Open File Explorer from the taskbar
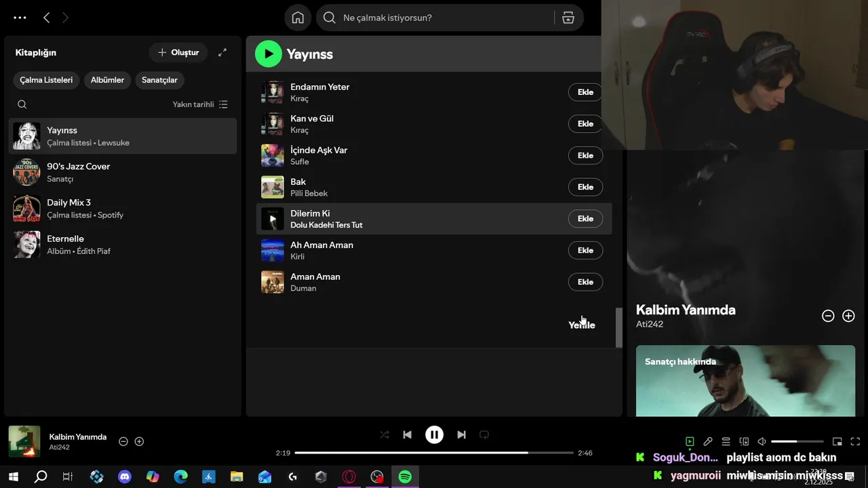This screenshot has width=868, height=488. click(x=237, y=476)
